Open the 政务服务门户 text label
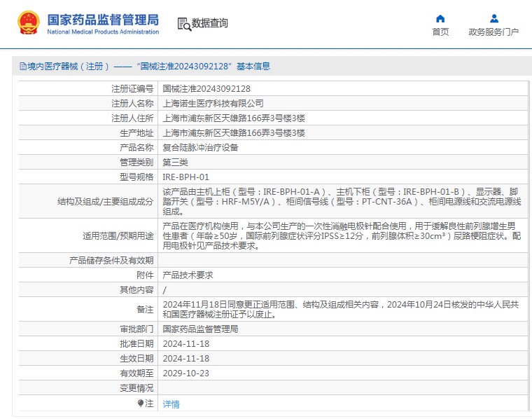Viewport: 532px width, 419px height. [493, 32]
